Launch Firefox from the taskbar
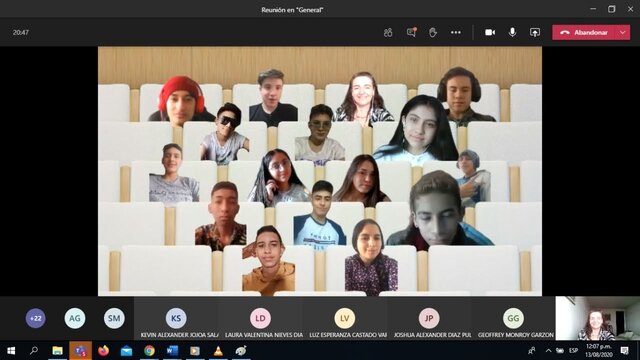Viewport: 640px width, 360px height. (103, 351)
